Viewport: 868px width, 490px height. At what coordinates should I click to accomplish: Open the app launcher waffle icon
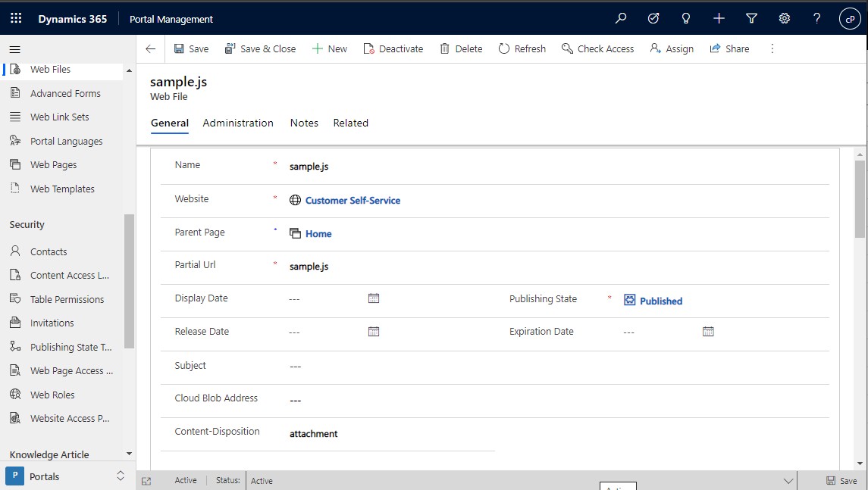(x=16, y=19)
